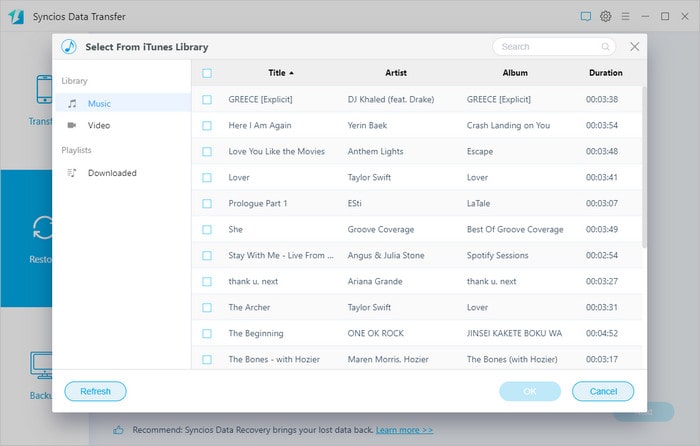Click the song list vertical scrollbar
The width and height of the screenshot is (700, 446).
(x=644, y=167)
